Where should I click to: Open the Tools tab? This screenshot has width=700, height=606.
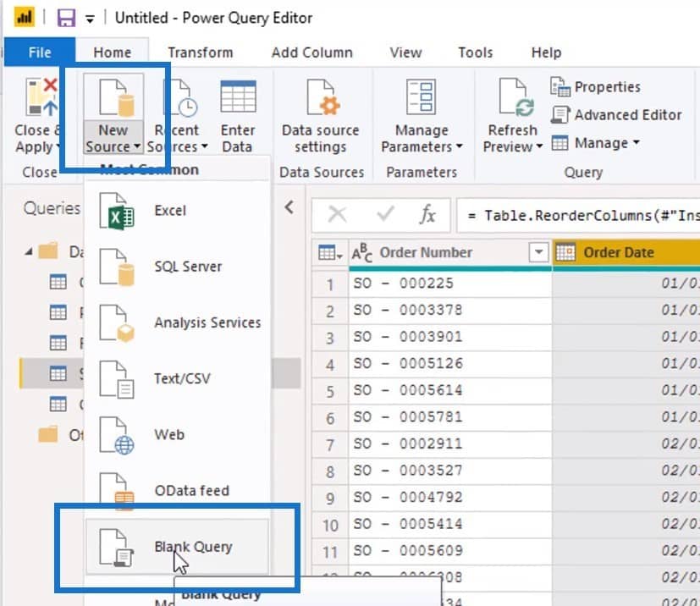(476, 52)
